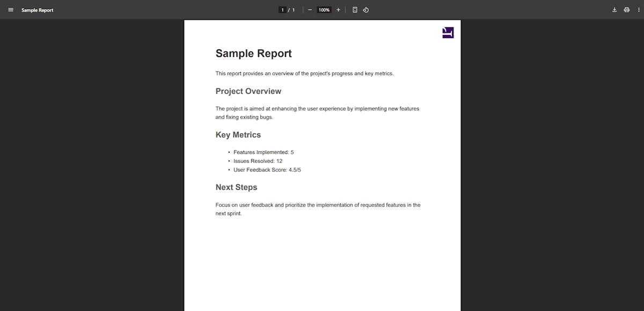This screenshot has height=311, width=644.
Task: Select the Sample Report heading
Action: 254,53
